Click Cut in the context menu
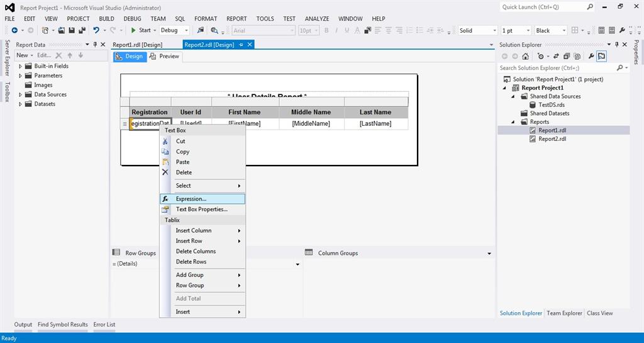Image resolution: width=644 pixels, height=343 pixels. pos(203,141)
